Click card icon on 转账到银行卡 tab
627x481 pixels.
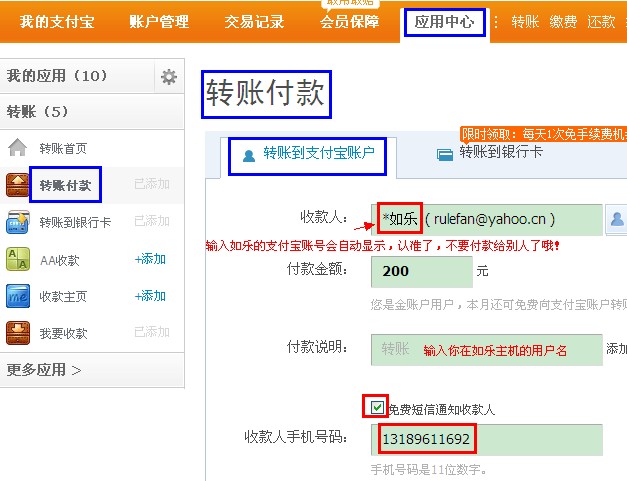(445, 154)
